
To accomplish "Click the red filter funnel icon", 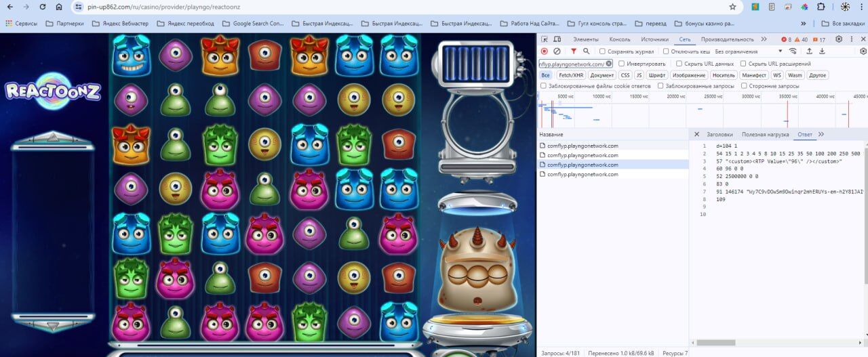I will [574, 51].
